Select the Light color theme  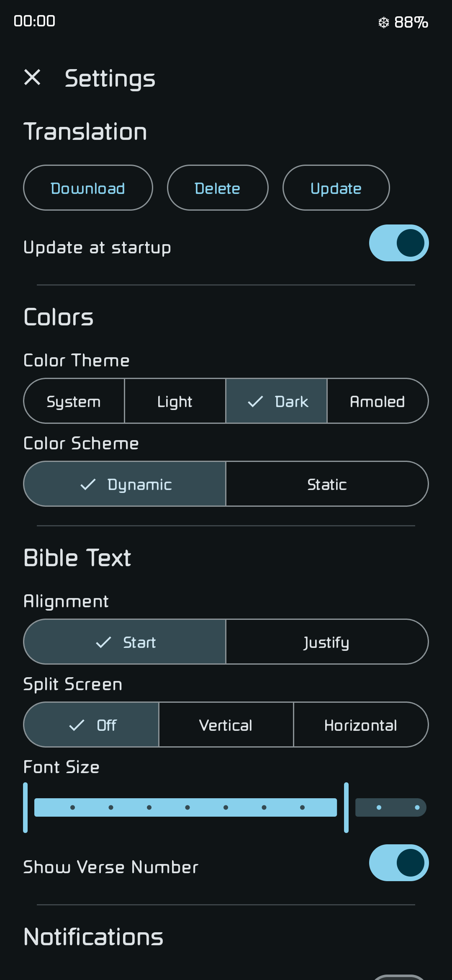[175, 401]
